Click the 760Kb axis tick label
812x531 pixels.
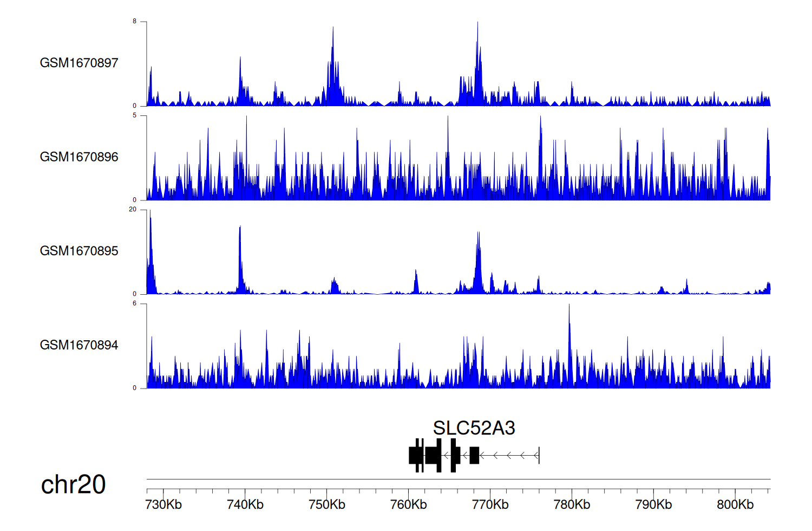(x=409, y=504)
